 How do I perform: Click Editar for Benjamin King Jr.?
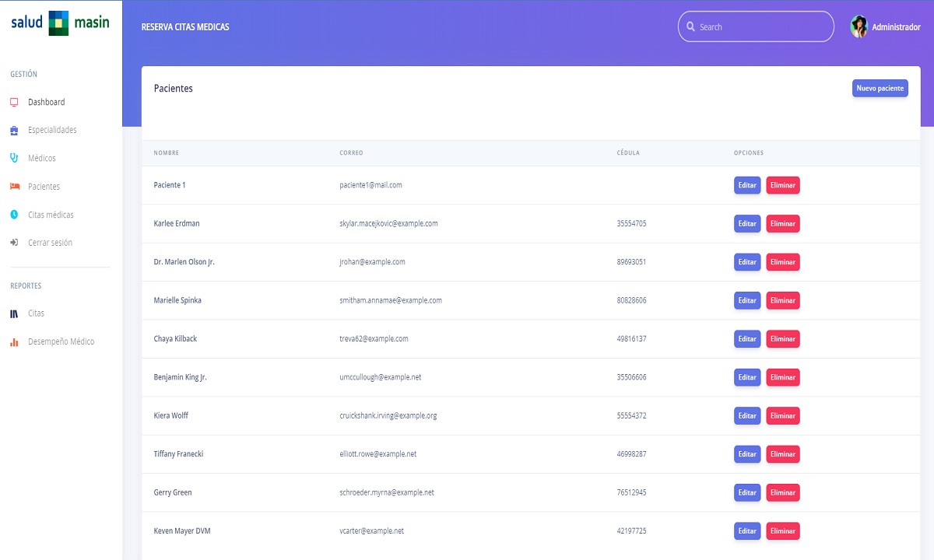(747, 377)
